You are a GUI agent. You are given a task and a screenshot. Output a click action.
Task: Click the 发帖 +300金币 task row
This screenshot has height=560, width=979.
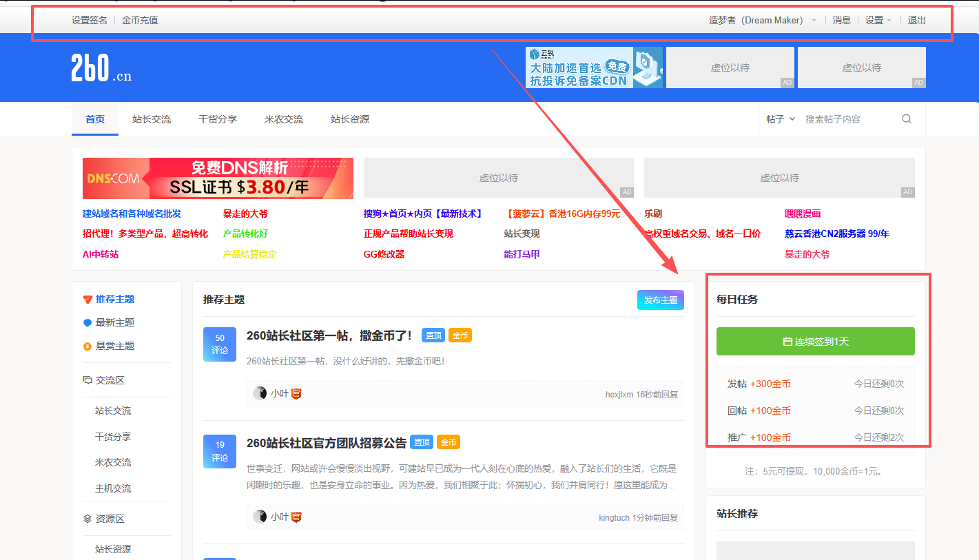click(816, 384)
